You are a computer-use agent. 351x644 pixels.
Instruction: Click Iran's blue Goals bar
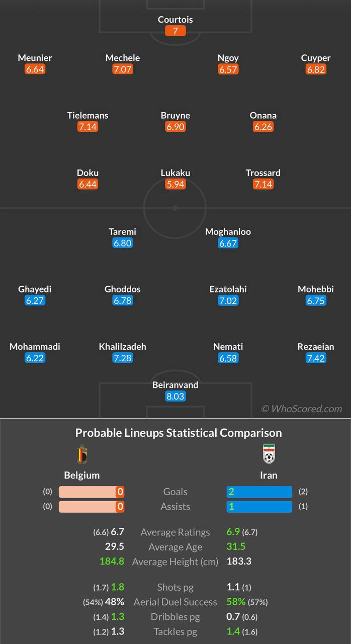[x=259, y=492]
